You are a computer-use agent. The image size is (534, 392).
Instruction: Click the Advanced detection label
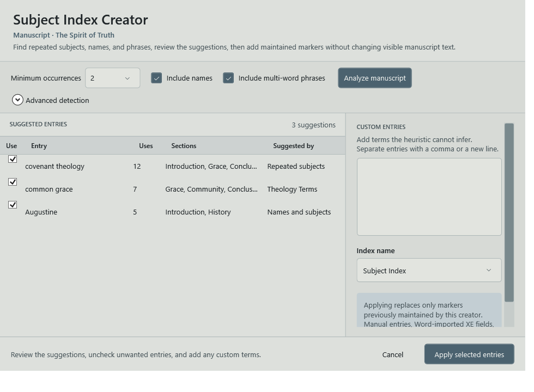(57, 100)
